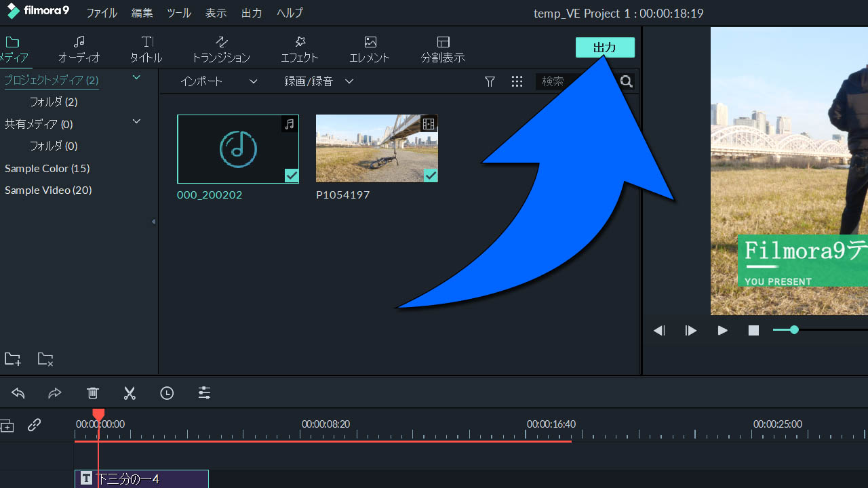Toggle the auto ripple link icon
Image resolution: width=868 pixels, height=488 pixels.
[x=34, y=425]
